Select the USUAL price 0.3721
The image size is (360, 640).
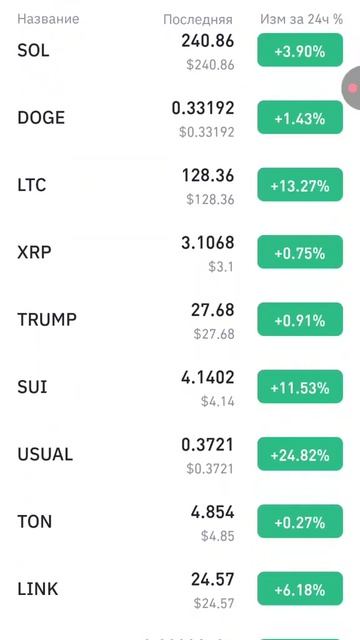coord(208,445)
